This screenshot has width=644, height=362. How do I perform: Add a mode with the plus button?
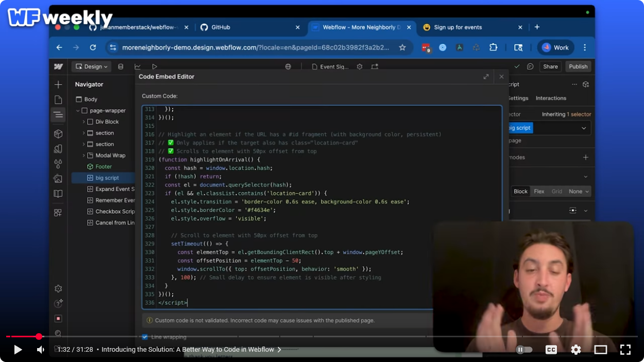click(x=585, y=158)
